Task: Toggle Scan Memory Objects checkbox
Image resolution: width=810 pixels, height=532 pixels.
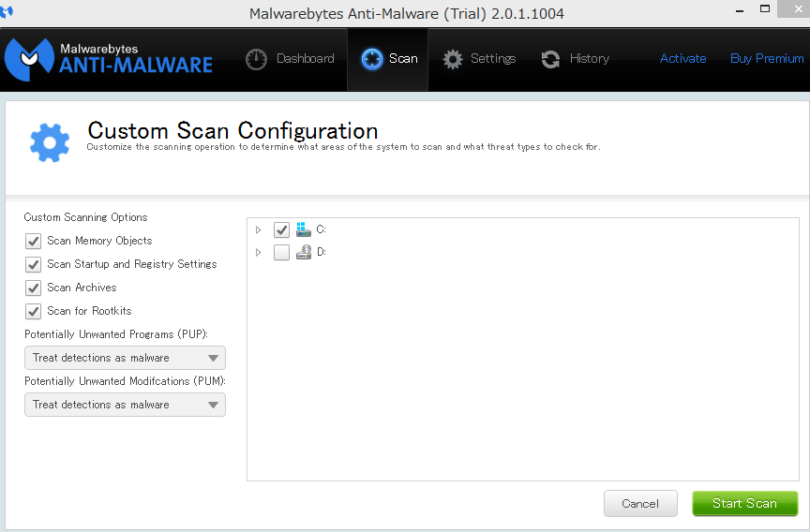Action: point(33,241)
